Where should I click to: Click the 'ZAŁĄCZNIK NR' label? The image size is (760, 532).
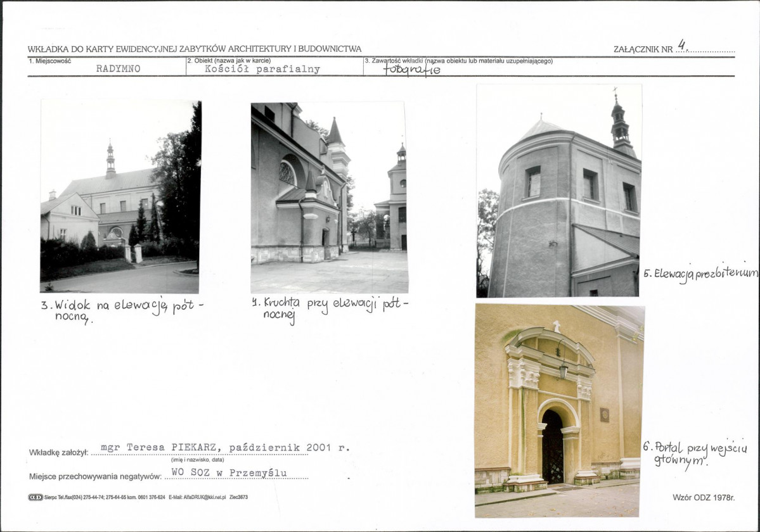click(x=643, y=49)
